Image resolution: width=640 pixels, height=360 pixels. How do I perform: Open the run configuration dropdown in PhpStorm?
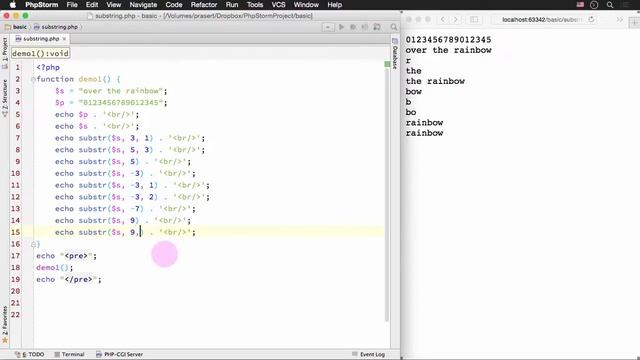click(x=328, y=27)
